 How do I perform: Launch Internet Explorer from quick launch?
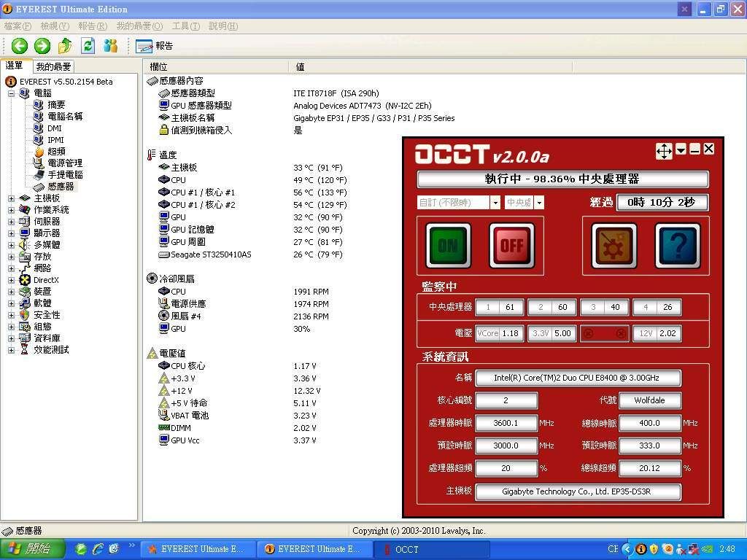[98, 549]
